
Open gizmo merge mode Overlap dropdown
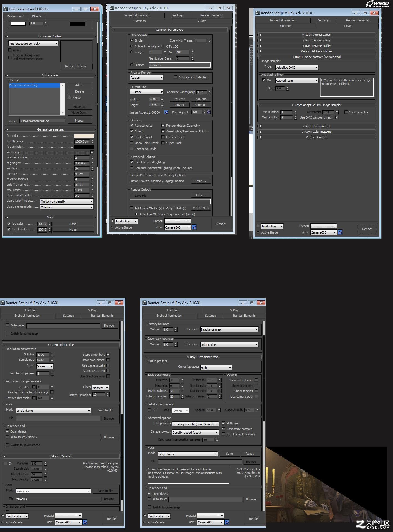coord(67,207)
